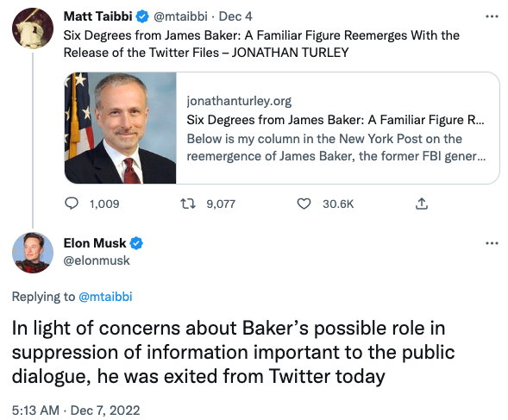Viewport: 508px width, 420px height.
Task: Open @elonmusk handle link
Action: pyautogui.click(x=97, y=260)
